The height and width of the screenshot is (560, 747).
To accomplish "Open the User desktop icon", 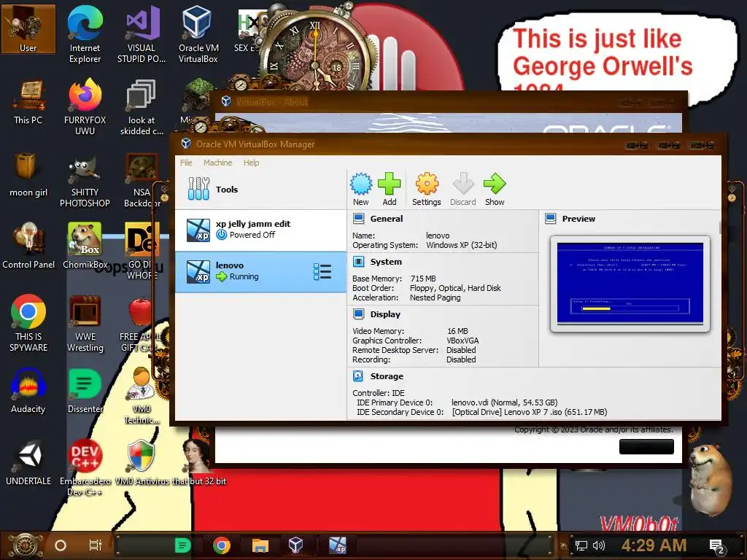I will [x=28, y=28].
